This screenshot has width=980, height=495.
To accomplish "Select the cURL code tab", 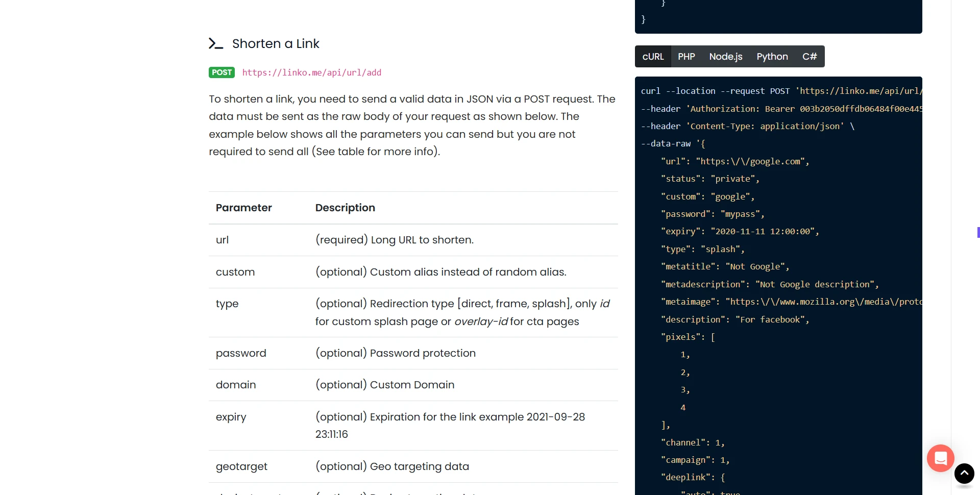I will click(x=653, y=56).
